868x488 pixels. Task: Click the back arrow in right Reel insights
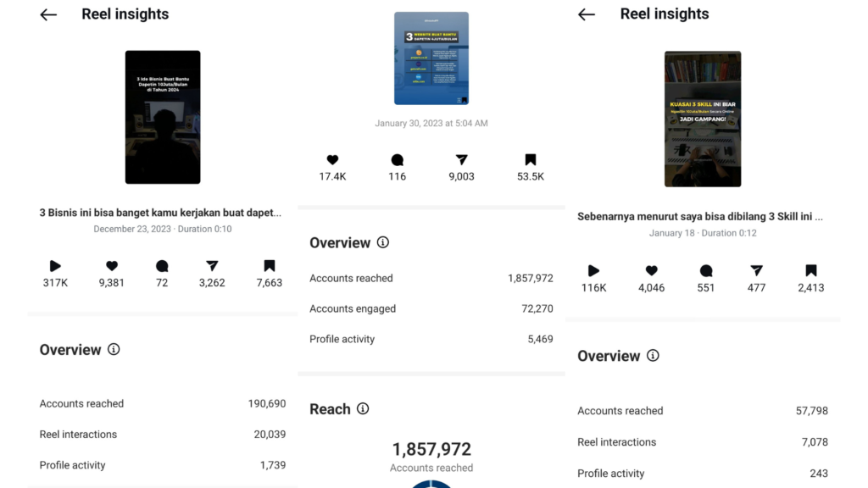click(587, 14)
